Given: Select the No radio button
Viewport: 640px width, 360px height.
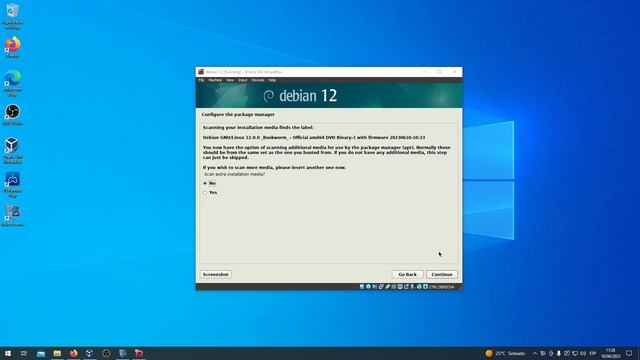Looking at the screenshot, I should [205, 183].
